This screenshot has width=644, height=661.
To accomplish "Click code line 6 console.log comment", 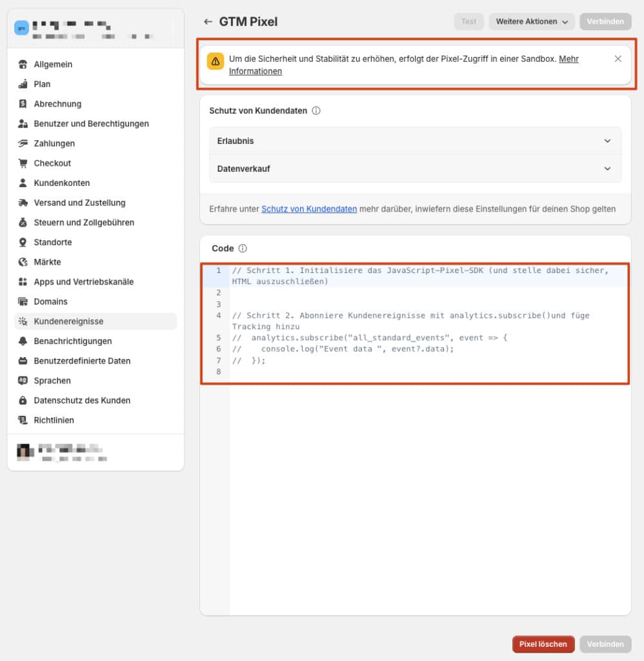I will (343, 349).
